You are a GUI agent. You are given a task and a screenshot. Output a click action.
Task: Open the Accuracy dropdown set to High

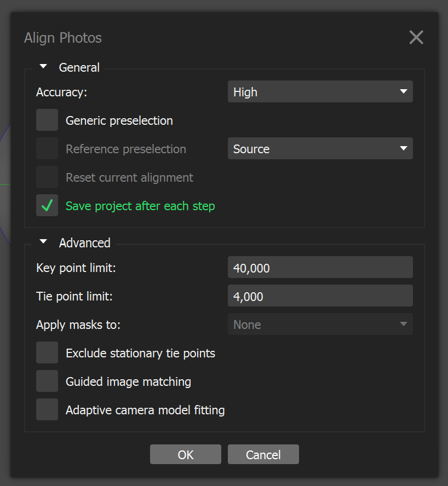[x=320, y=92]
